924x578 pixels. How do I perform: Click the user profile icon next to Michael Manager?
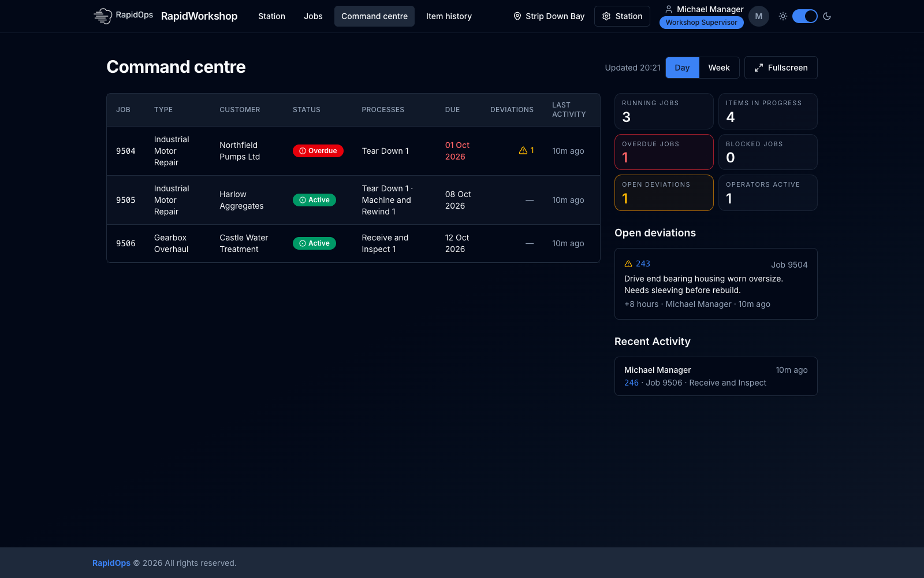click(669, 9)
